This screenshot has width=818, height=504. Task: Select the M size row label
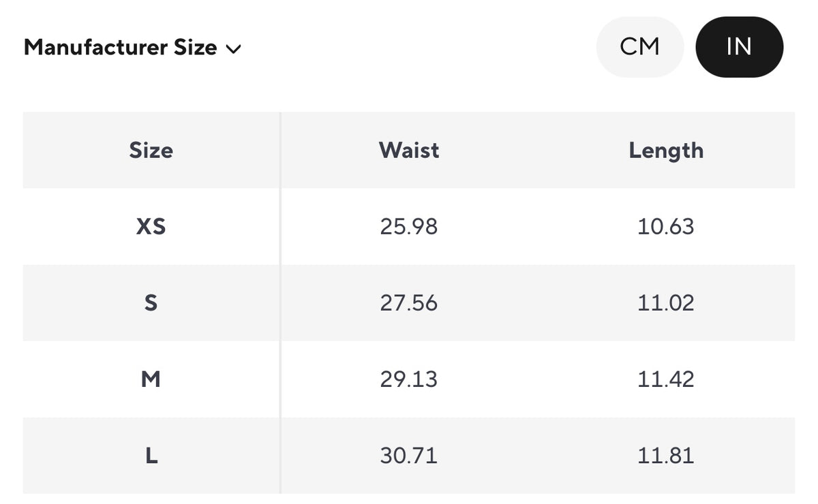151,379
